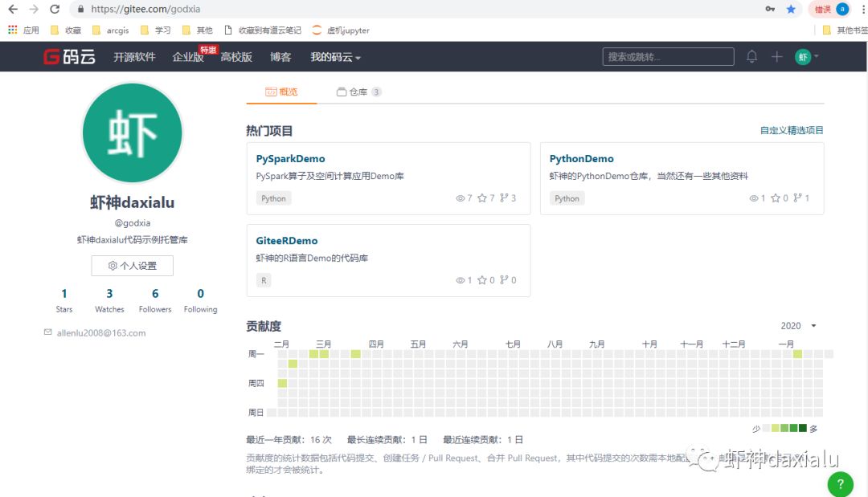Switch to the 仓库 tab
The height and width of the screenshot is (497, 868).
click(x=358, y=92)
